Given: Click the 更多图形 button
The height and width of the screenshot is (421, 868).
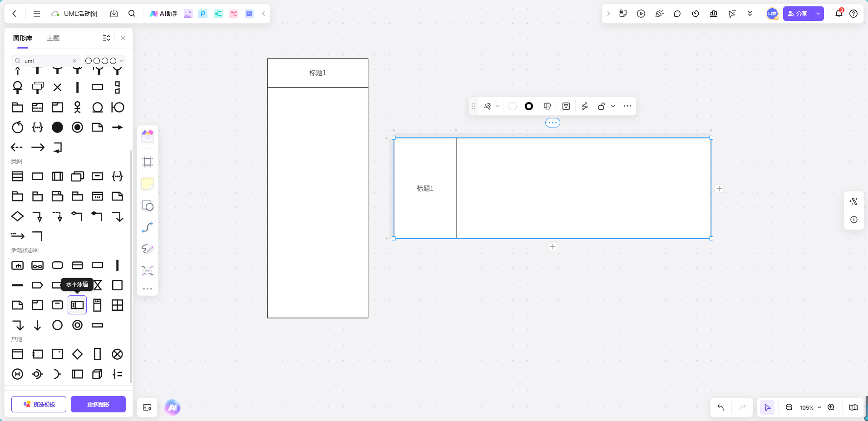Looking at the screenshot, I should click(x=98, y=404).
